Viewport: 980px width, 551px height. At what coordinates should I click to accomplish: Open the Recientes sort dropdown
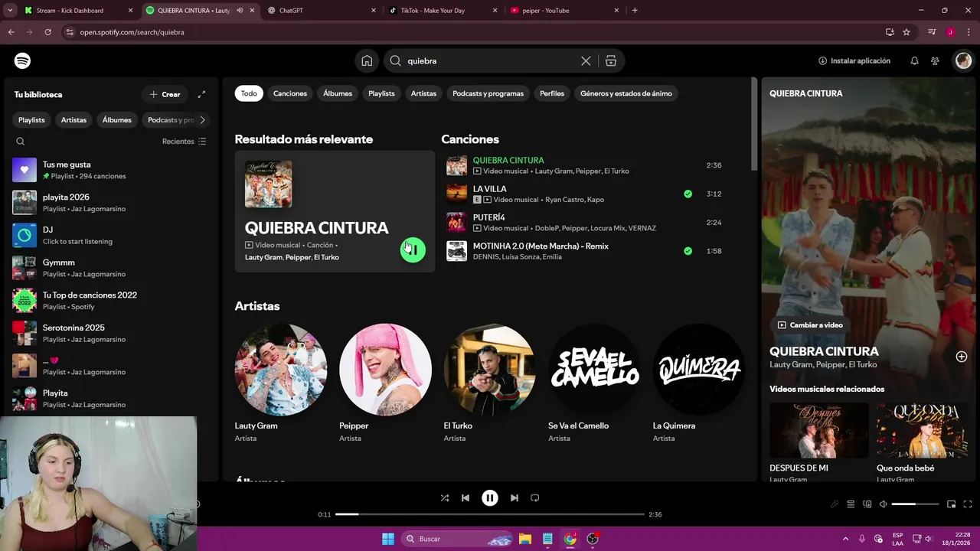184,142
